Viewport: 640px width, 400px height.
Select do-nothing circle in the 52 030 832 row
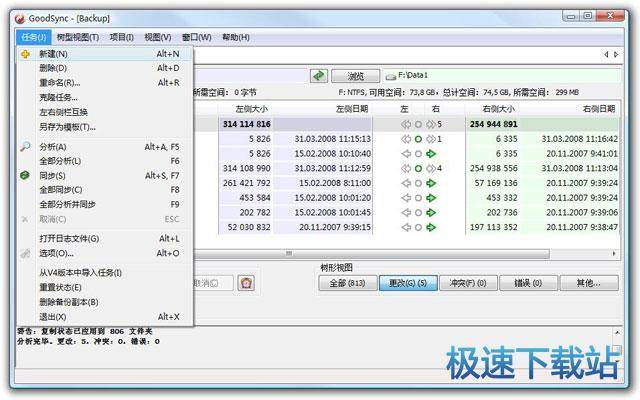pyautogui.click(x=418, y=227)
